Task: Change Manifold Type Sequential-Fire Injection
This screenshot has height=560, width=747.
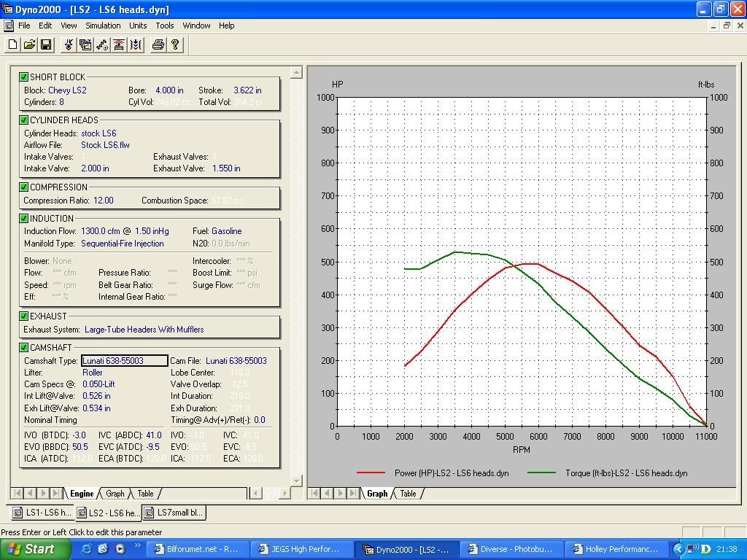Action: pyautogui.click(x=123, y=244)
